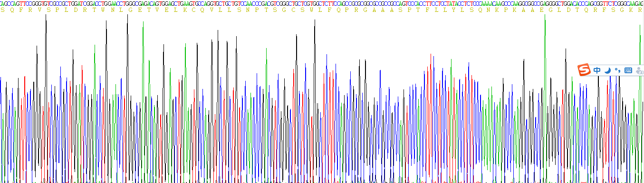Image resolution: width=644 pixels, height=183 pixels.
Task: Open the Sogou user account icon
Action: 639,70
